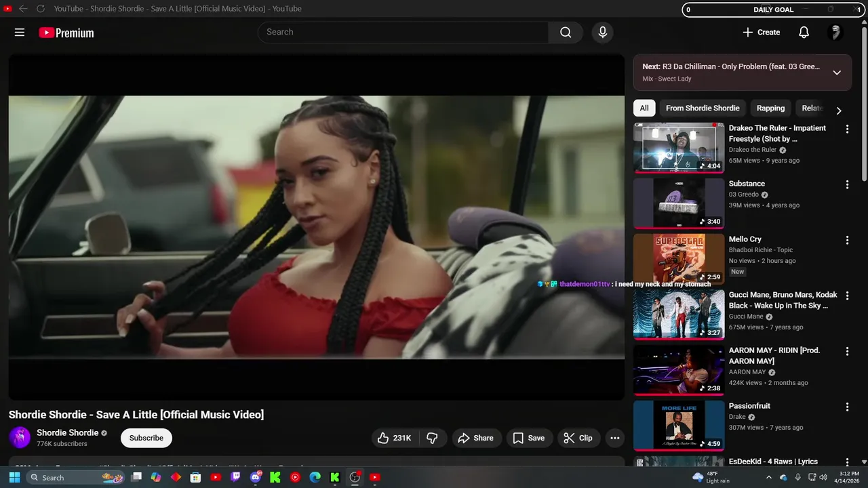Clip this video
The image size is (868, 488).
click(578, 438)
